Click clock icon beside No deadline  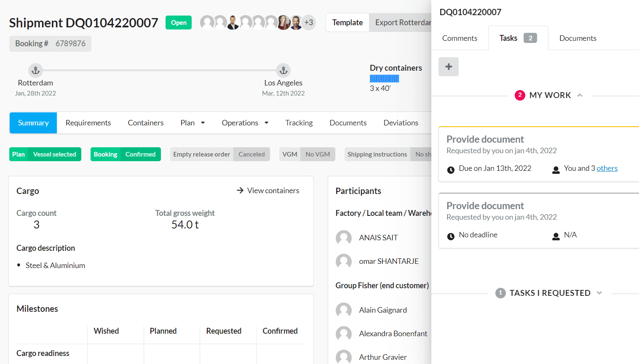(451, 236)
